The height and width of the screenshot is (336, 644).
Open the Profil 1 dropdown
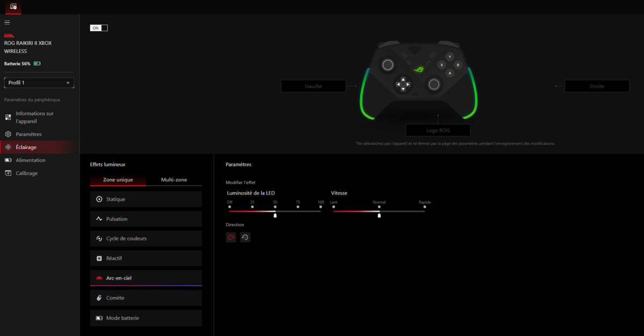(x=39, y=83)
